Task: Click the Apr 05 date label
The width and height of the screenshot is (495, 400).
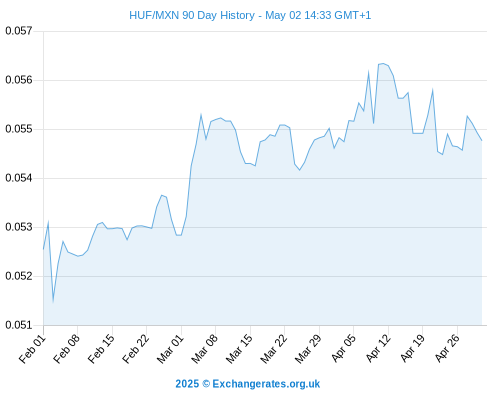Action: [x=344, y=348]
